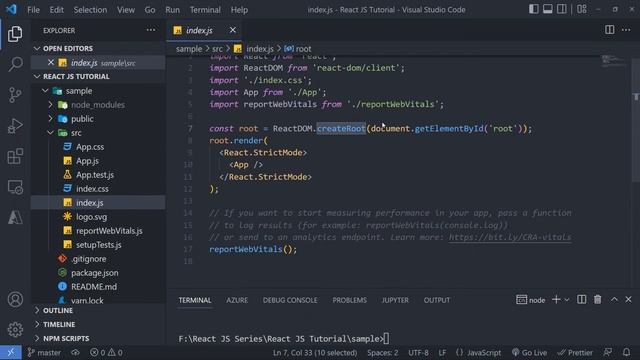Open the Search view

click(15, 64)
